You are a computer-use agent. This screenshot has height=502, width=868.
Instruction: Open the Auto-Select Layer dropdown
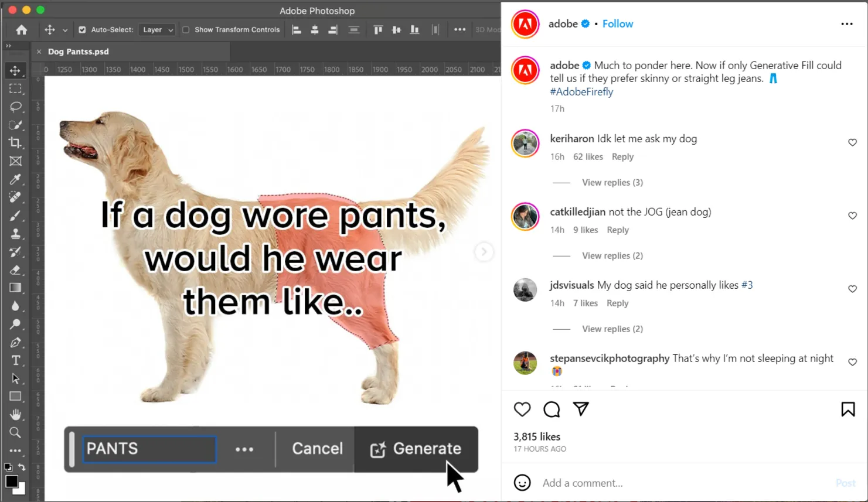[156, 29]
